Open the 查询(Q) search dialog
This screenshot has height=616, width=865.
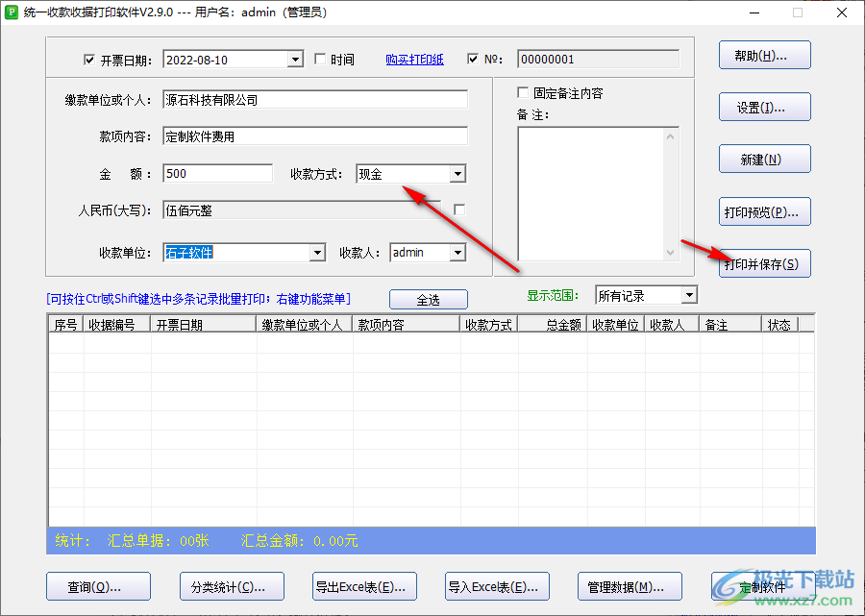point(98,585)
